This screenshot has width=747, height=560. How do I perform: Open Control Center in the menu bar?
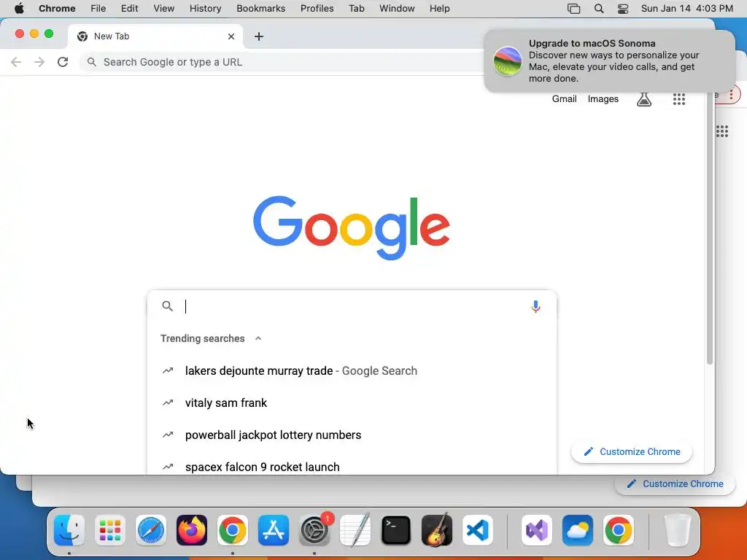click(623, 9)
